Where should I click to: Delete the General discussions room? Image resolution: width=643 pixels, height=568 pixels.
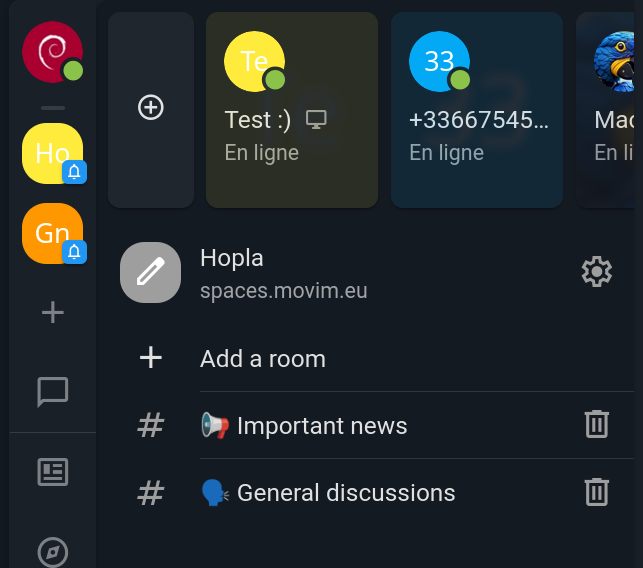click(x=596, y=492)
